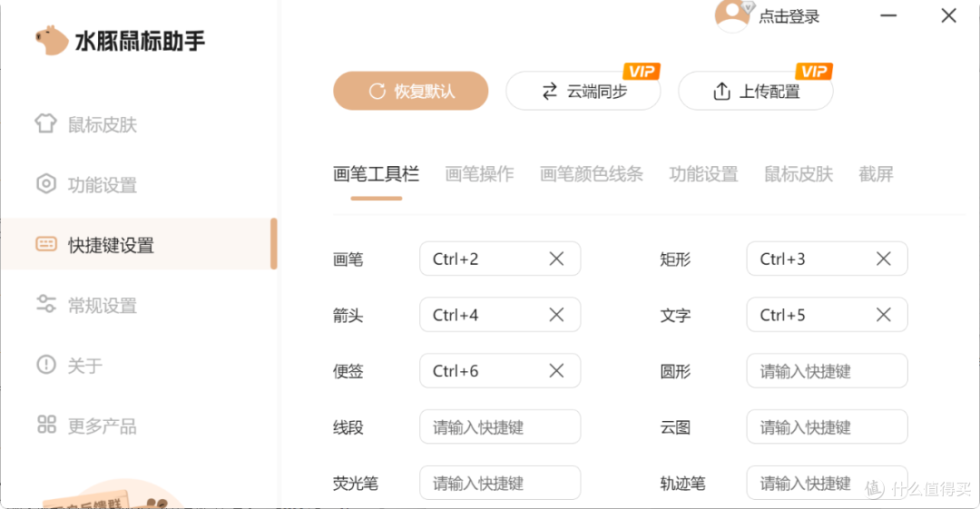Clear the 画笔 shortcut Ctrl+2
This screenshot has width=980, height=509.
pyautogui.click(x=556, y=259)
